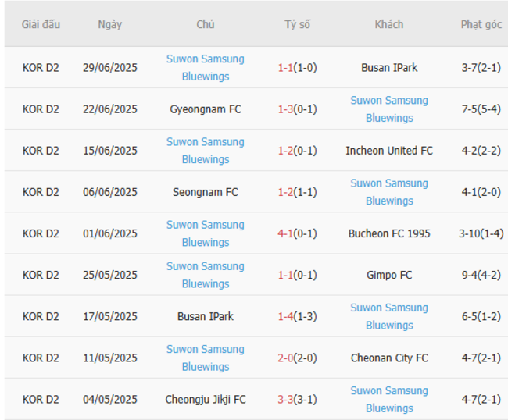Select Cheonan City FC team name

tap(388, 358)
